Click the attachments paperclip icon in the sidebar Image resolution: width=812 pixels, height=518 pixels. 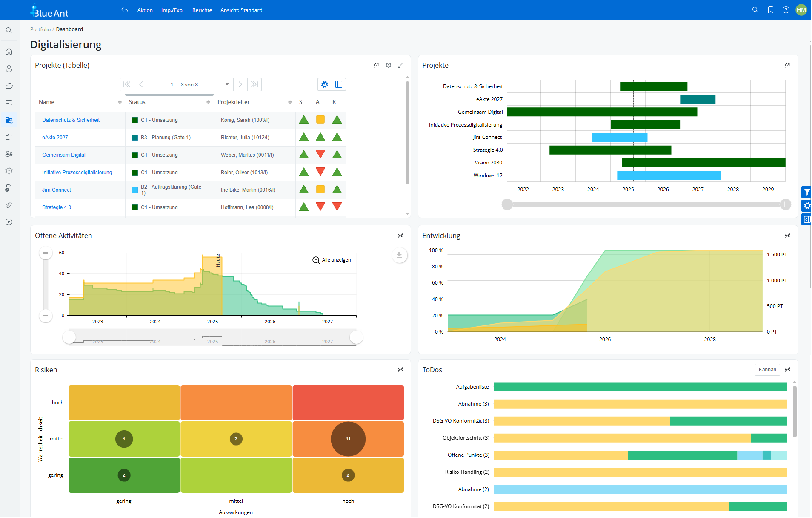click(9, 205)
